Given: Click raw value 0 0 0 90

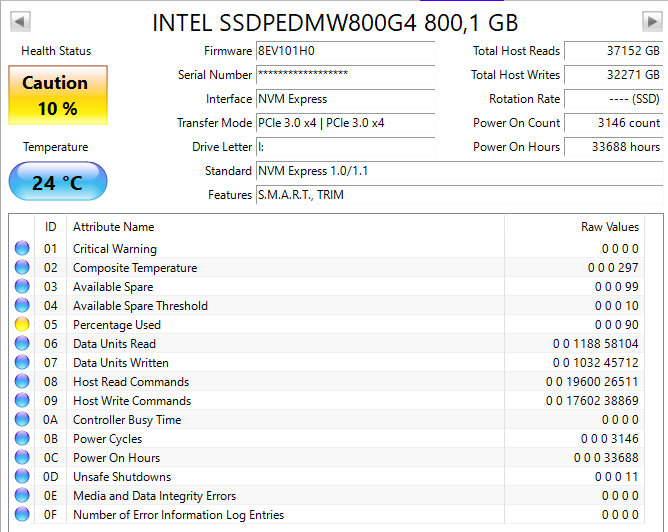Looking at the screenshot, I should point(616,325).
